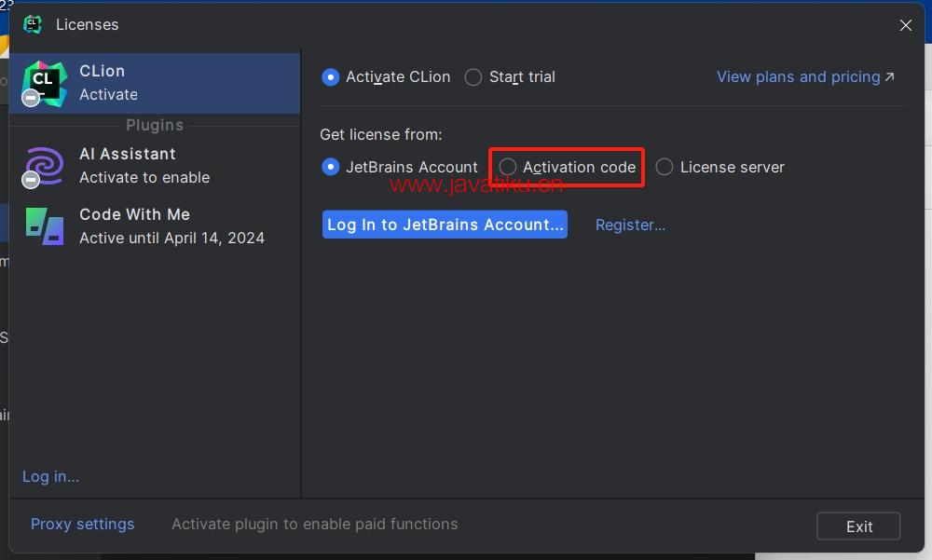Select the Code With Me plugin entry
The width and height of the screenshot is (932, 560).
point(155,226)
